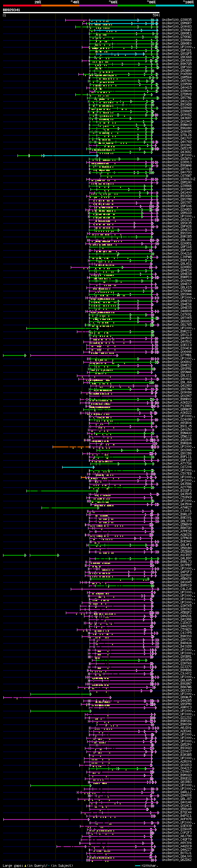Select hit label UniRef100_Q09083

[177, 26]
